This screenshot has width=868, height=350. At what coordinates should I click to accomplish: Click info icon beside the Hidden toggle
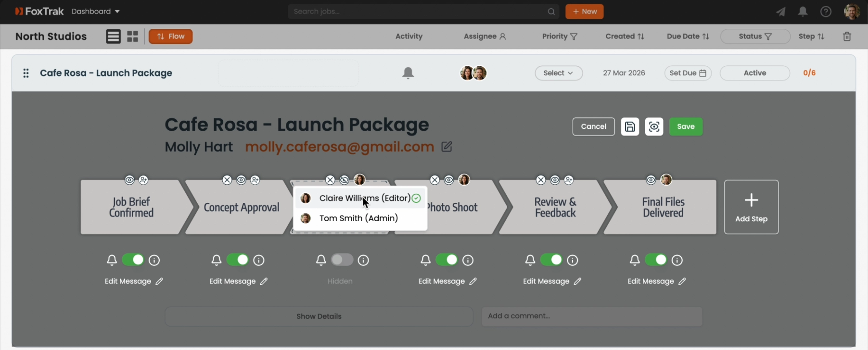coord(363,260)
